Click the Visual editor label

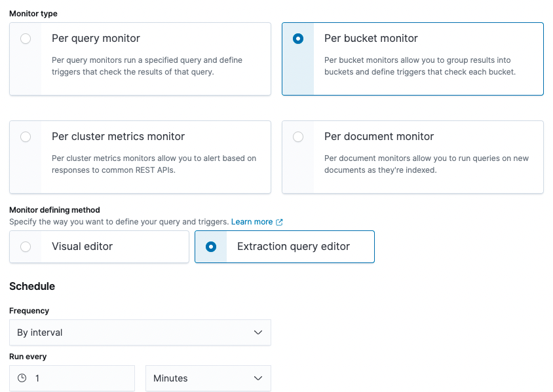82,247
